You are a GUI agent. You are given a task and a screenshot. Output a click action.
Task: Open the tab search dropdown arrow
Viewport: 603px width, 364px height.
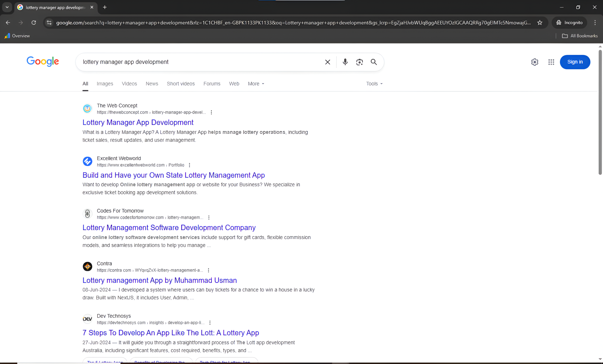point(7,7)
